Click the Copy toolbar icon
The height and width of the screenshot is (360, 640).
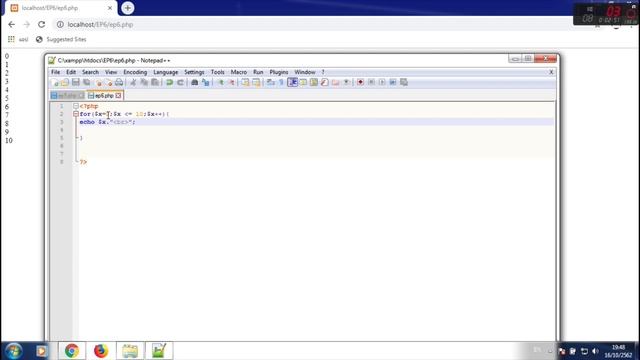[144, 82]
